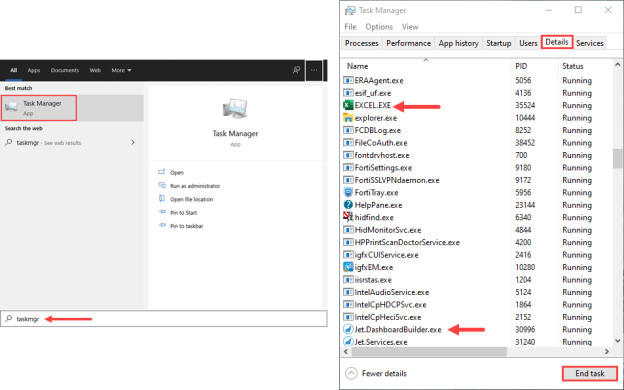This screenshot has width=624, height=390.
Task: Choose Run as administrator
Action: (x=195, y=186)
